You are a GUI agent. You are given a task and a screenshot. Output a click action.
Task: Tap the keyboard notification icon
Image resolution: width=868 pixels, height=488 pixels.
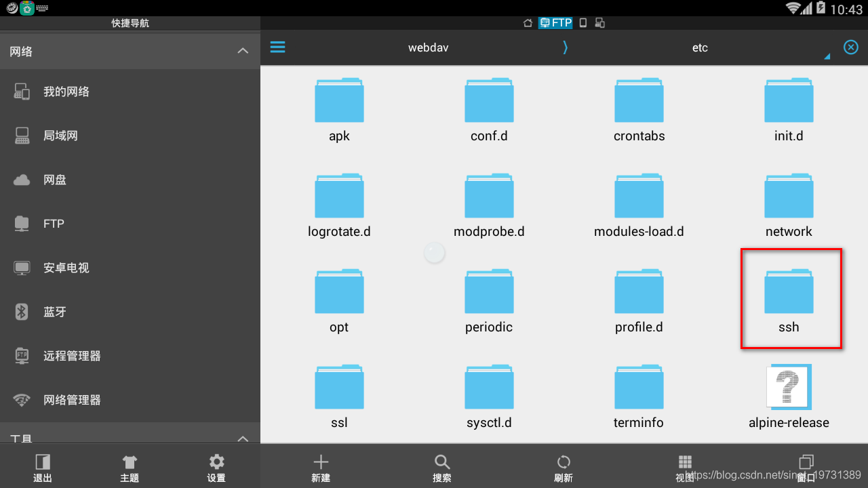(x=43, y=8)
